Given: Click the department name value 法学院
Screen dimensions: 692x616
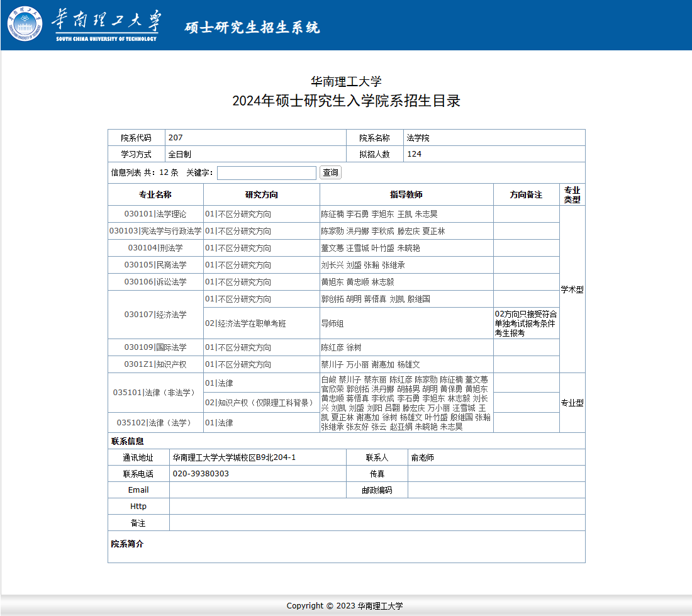Looking at the screenshot, I should pos(418,138).
